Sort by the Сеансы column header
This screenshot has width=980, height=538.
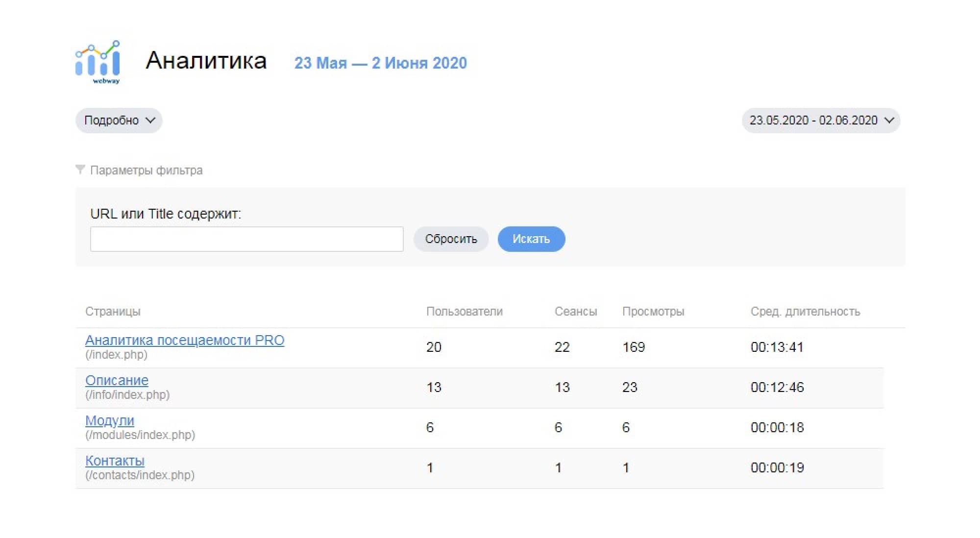(x=575, y=312)
